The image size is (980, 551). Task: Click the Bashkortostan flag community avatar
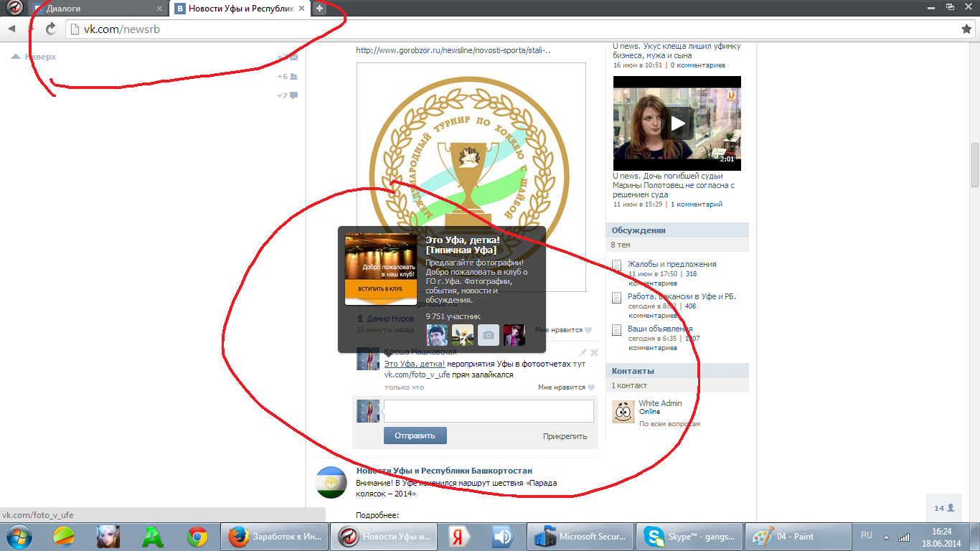(332, 482)
